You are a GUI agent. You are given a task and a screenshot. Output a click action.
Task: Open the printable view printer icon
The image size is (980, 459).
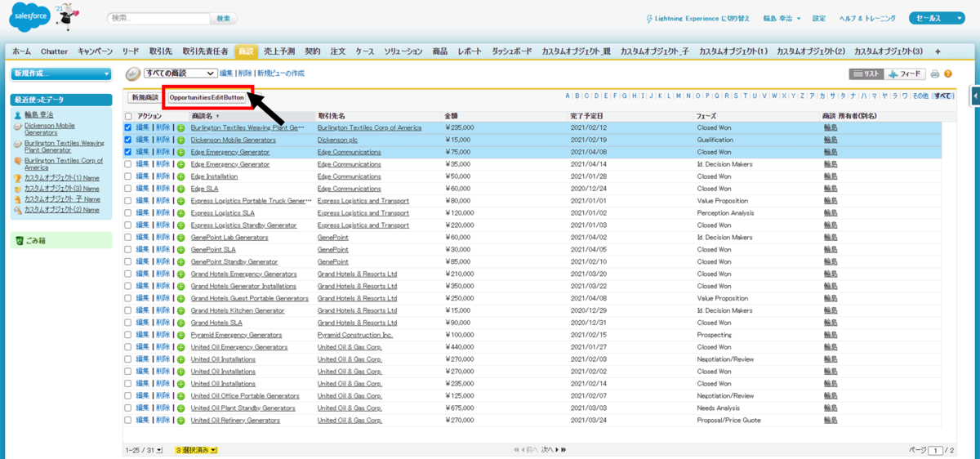tap(935, 74)
